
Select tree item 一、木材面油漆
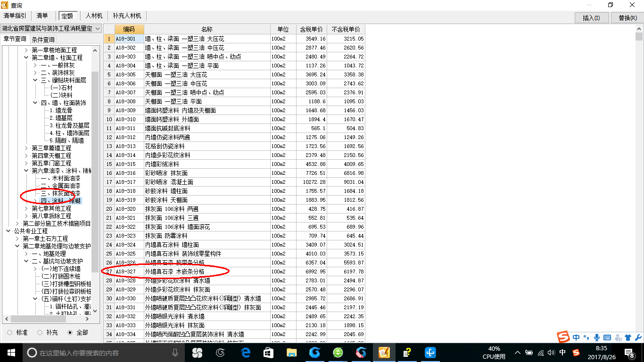tap(60, 178)
